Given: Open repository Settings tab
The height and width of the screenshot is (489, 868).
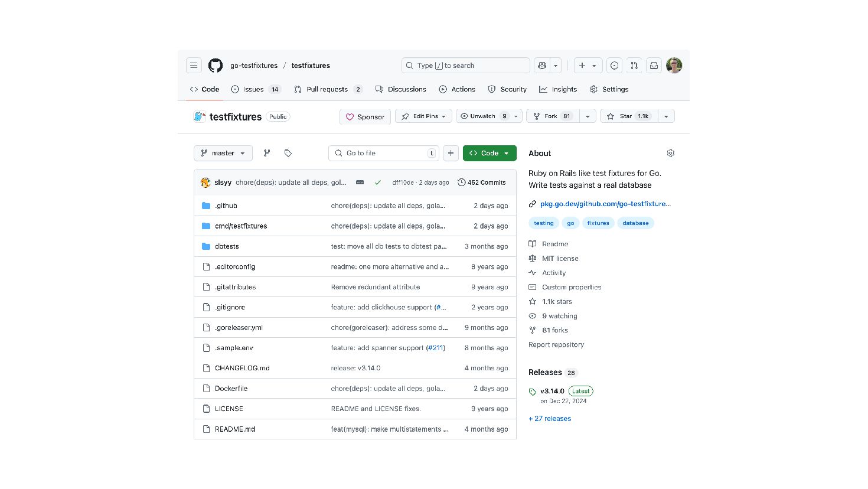Looking at the screenshot, I should (609, 89).
